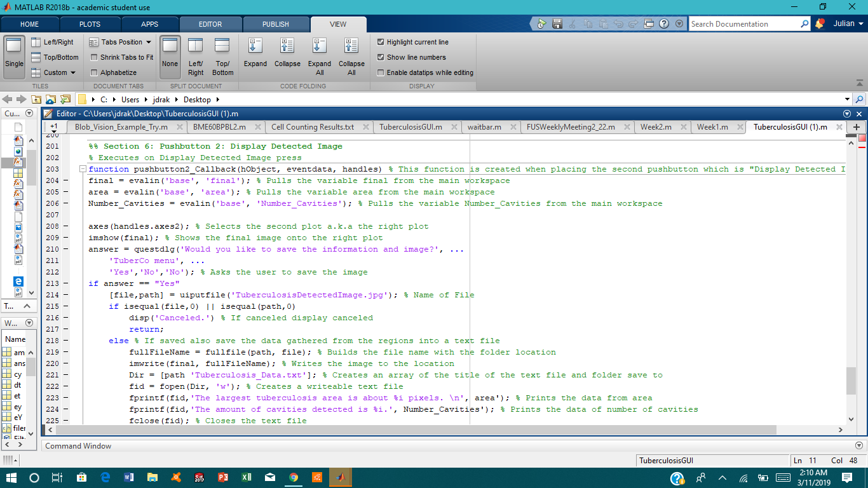The image size is (868, 488).
Task: Click the Search Documentation magnifier icon
Action: 804,24
